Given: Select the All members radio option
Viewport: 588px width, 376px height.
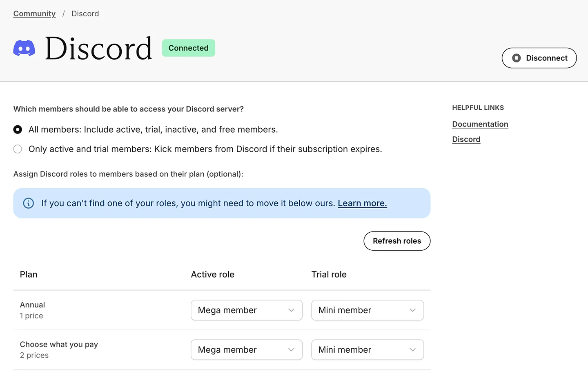Looking at the screenshot, I should [x=18, y=129].
